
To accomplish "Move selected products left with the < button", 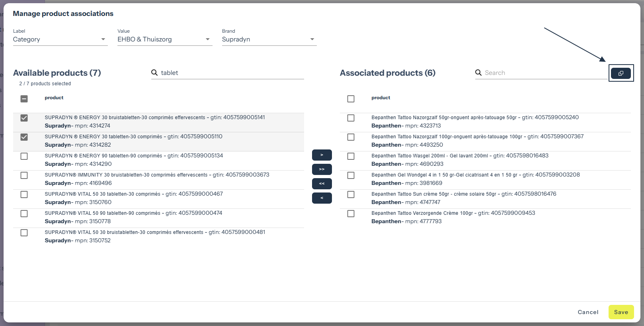I will [x=322, y=198].
